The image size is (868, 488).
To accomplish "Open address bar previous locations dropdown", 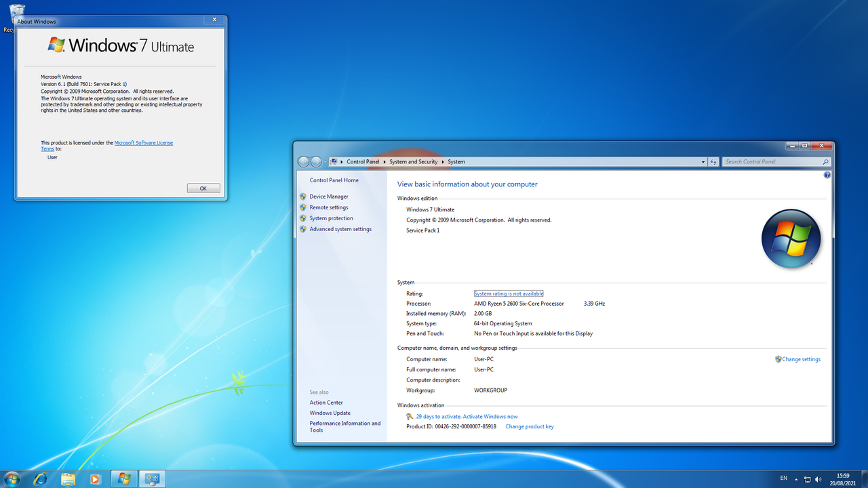I will (703, 162).
